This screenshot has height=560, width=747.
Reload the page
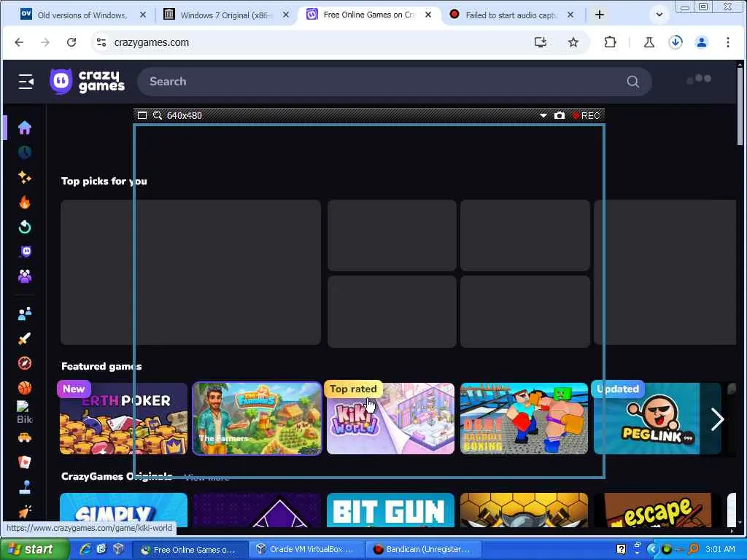(x=71, y=42)
